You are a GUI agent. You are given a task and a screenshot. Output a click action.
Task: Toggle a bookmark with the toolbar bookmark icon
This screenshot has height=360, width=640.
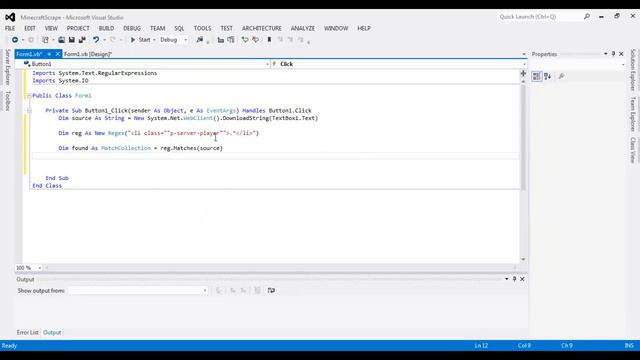[269, 40]
